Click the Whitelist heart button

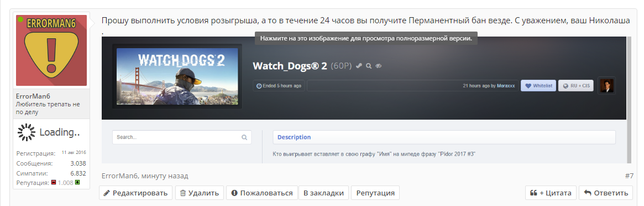coord(538,85)
